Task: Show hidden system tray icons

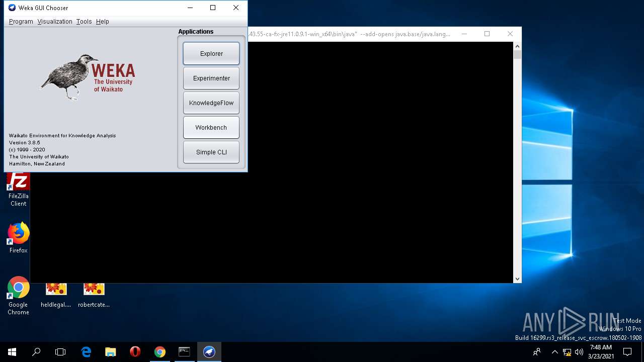Action: [x=554, y=352]
